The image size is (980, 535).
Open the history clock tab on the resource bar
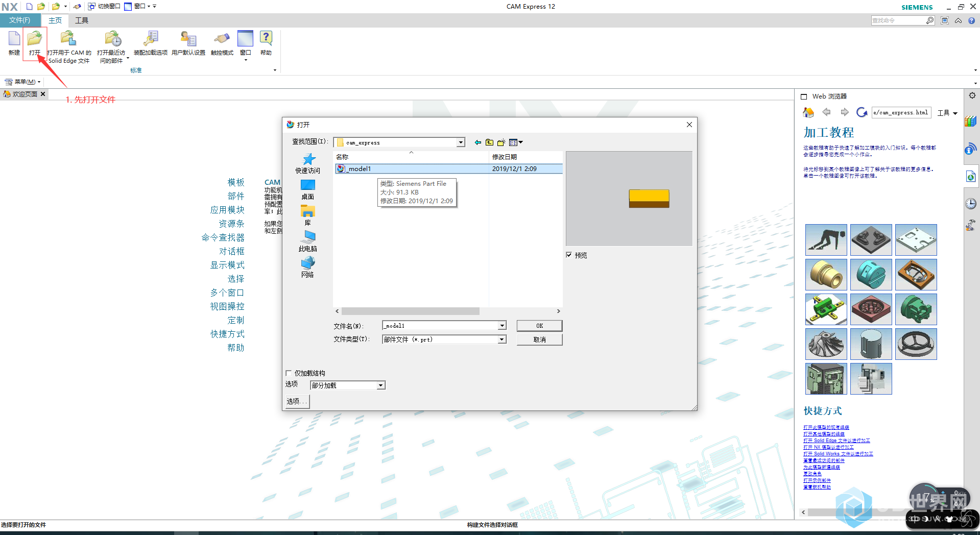click(971, 204)
